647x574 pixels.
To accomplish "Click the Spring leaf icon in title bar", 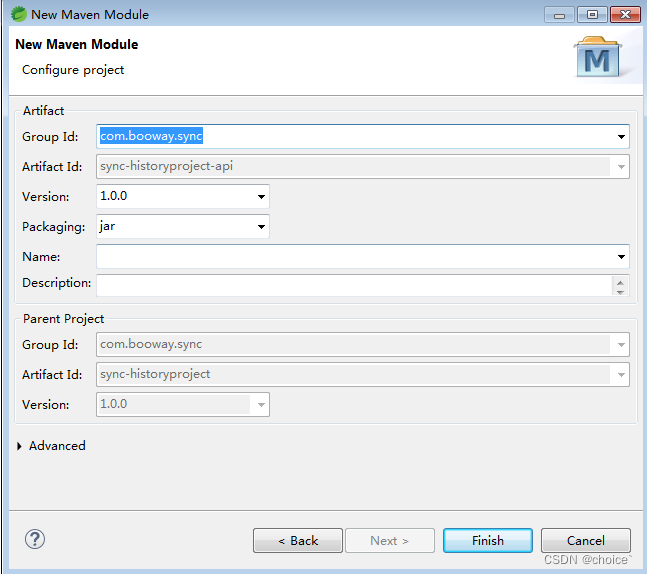I will tap(19, 14).
